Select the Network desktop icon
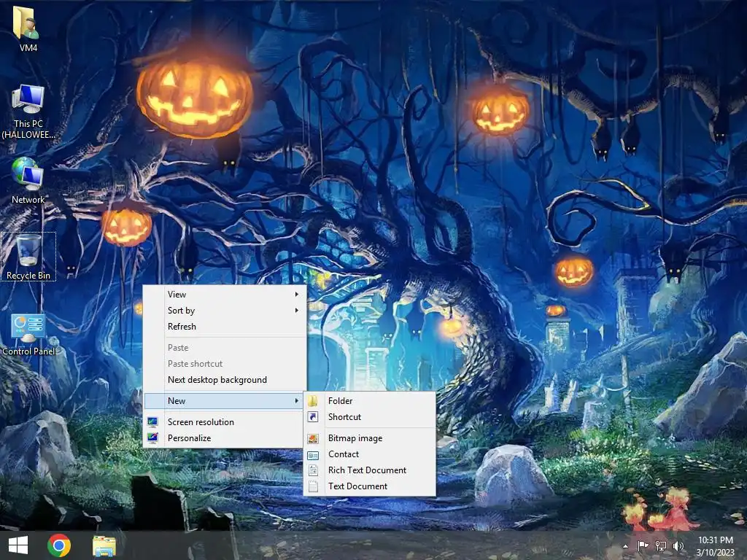The width and height of the screenshot is (747, 560). pyautogui.click(x=28, y=181)
